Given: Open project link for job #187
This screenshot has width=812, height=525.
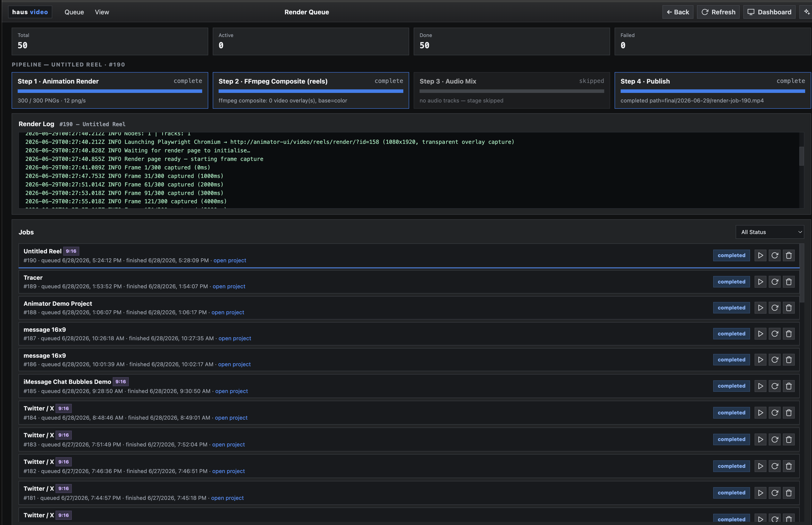Looking at the screenshot, I should [235, 338].
